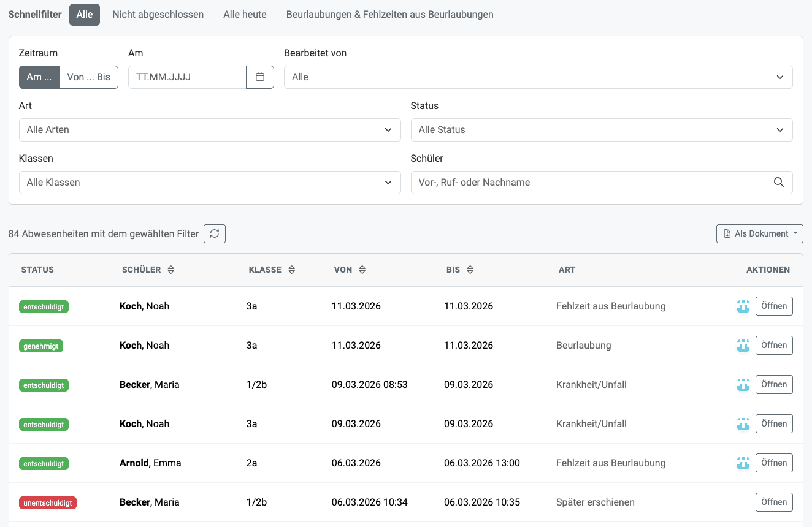Select the 'Am ...' Zeitraum toggle
The width and height of the screenshot is (812, 527).
tap(39, 77)
